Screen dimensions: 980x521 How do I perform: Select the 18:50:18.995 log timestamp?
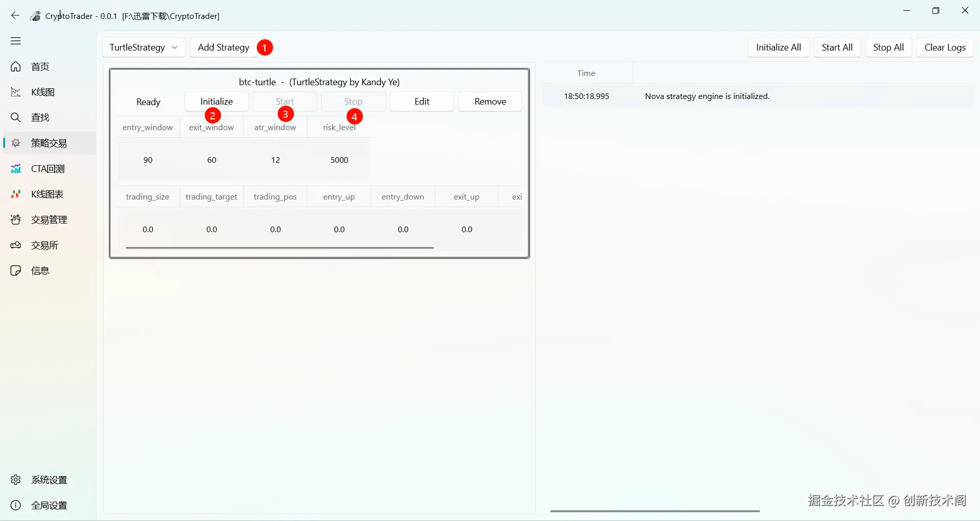tap(586, 96)
